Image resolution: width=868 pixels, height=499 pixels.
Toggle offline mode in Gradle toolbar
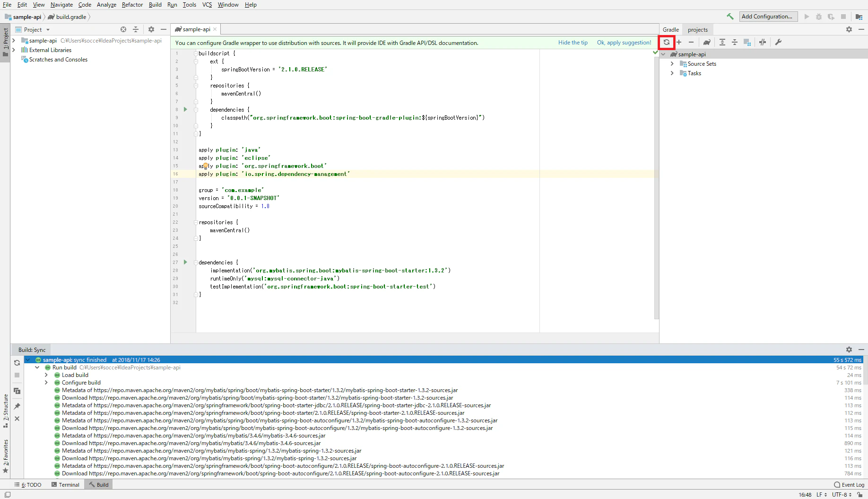[763, 42]
